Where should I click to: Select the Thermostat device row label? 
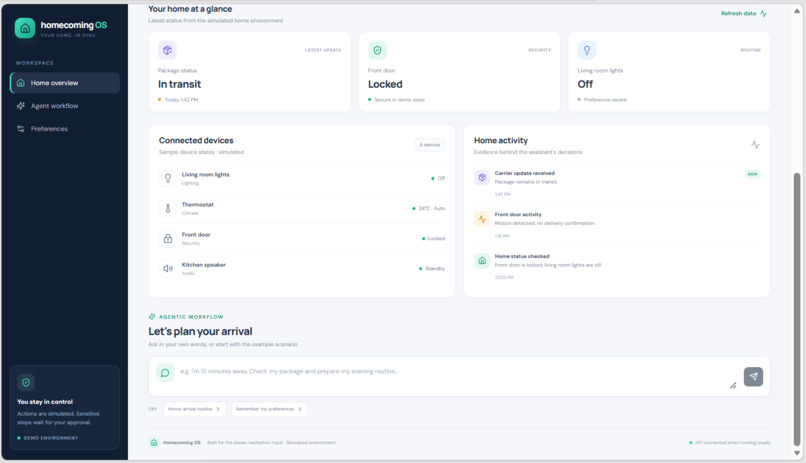coord(197,205)
